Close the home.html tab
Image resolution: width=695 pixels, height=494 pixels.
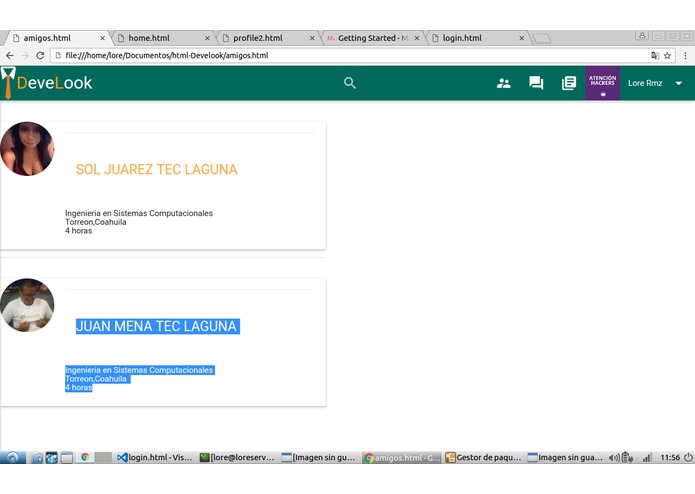tap(207, 38)
